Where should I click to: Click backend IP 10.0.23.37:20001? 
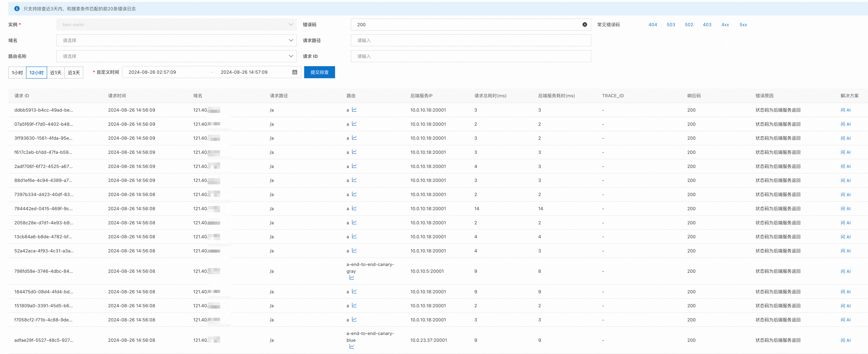429,340
